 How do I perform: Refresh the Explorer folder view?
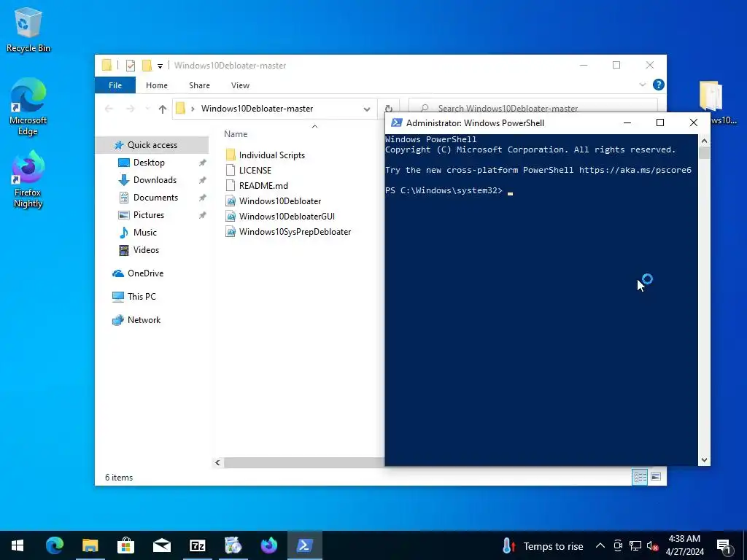(x=388, y=109)
